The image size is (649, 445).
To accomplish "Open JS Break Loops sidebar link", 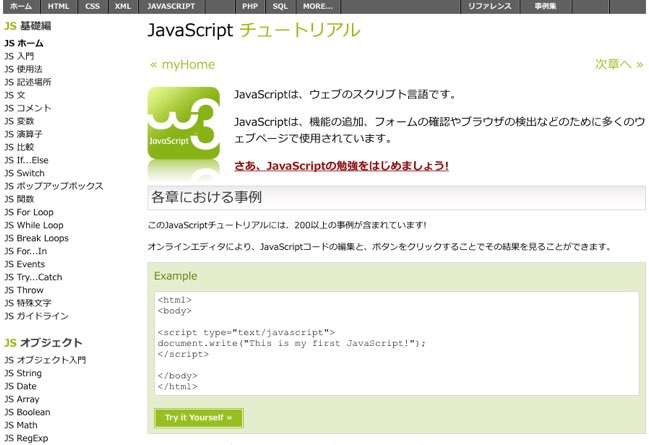I will point(36,238).
